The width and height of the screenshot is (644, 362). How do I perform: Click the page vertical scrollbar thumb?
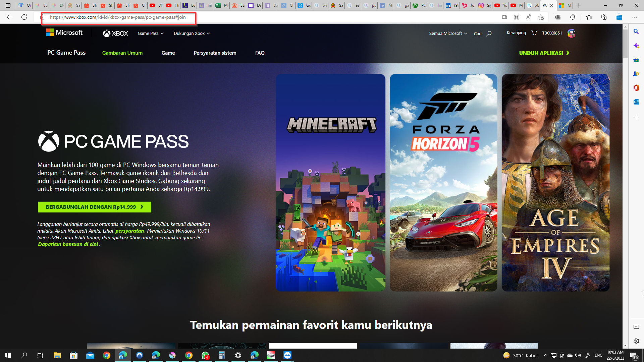click(x=625, y=44)
